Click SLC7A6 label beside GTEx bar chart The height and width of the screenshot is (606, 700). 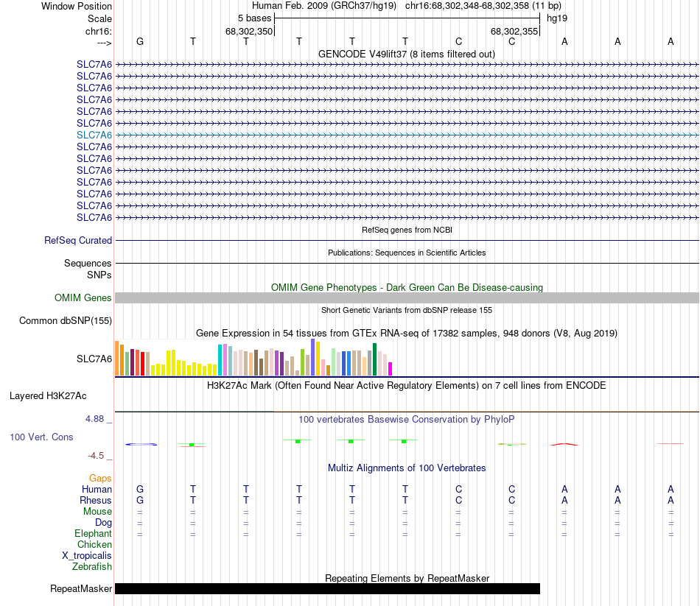[94, 359]
